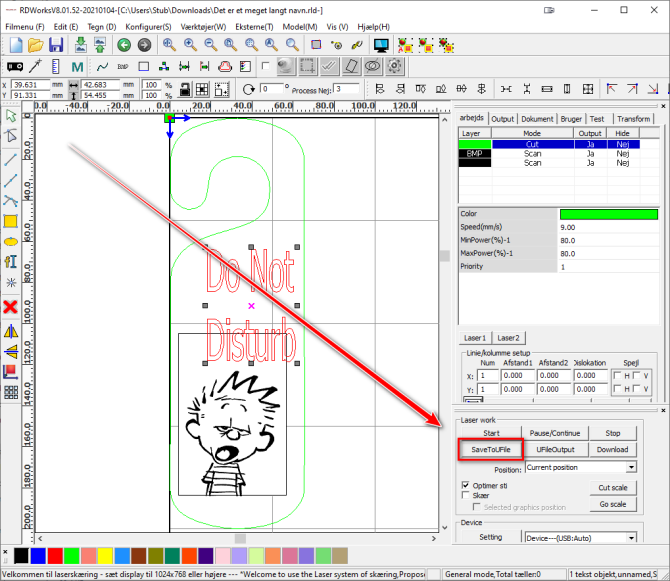670x581 pixels.
Task: Select the yellow Ellipse tool
Action: [11, 242]
